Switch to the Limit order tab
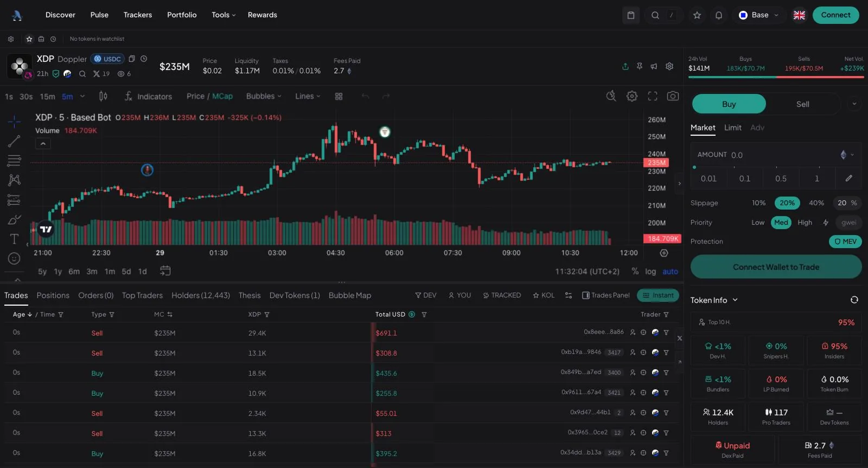Viewport: 868px width, 468px height. tap(732, 128)
